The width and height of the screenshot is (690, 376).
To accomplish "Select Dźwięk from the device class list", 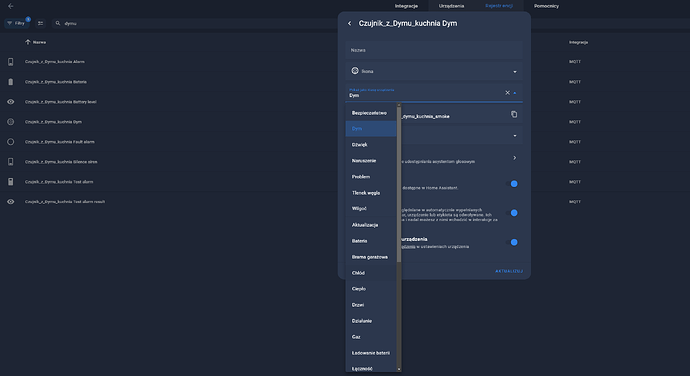I will pyautogui.click(x=371, y=145).
